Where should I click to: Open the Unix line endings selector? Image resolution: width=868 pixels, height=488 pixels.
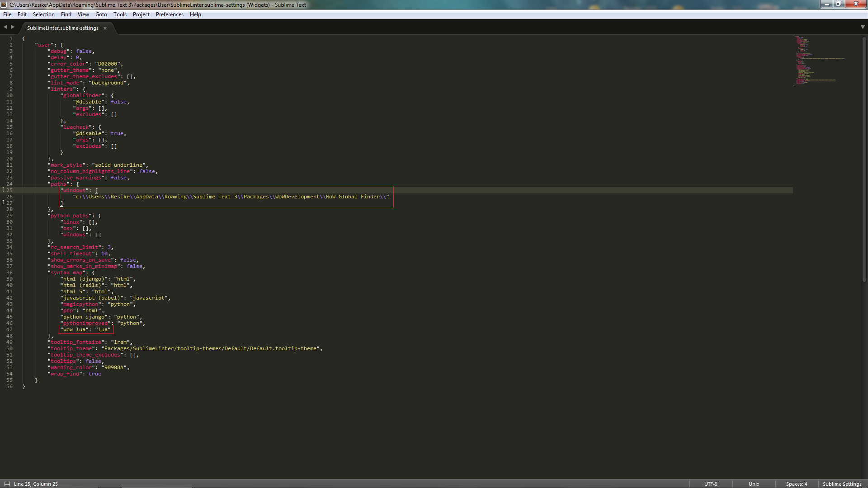[754, 484]
